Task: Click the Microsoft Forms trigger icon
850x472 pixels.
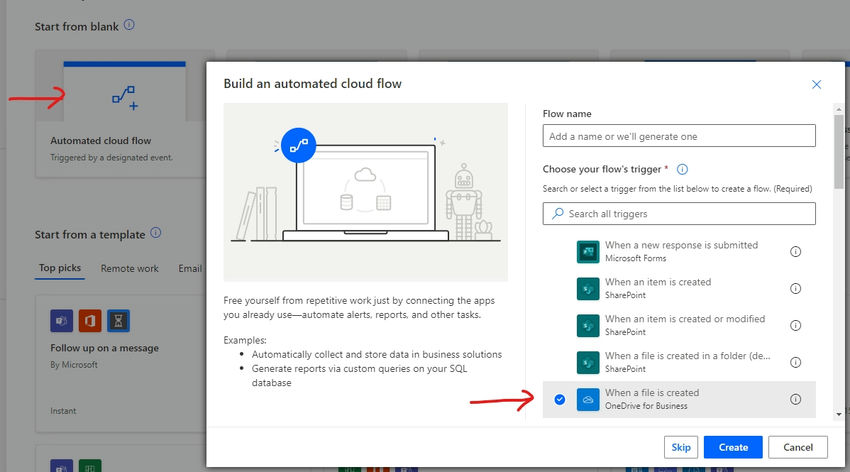Action: click(x=587, y=252)
